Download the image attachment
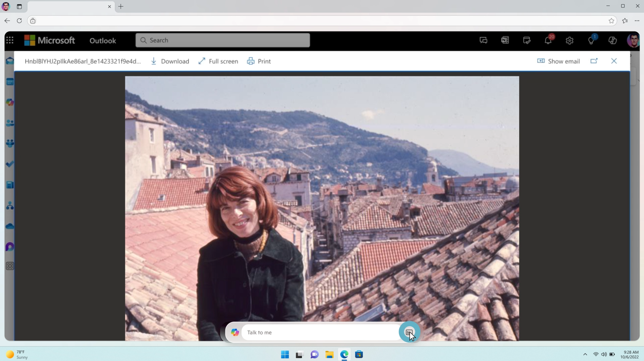Screen dimensions: 644x361 pyautogui.click(x=170, y=61)
